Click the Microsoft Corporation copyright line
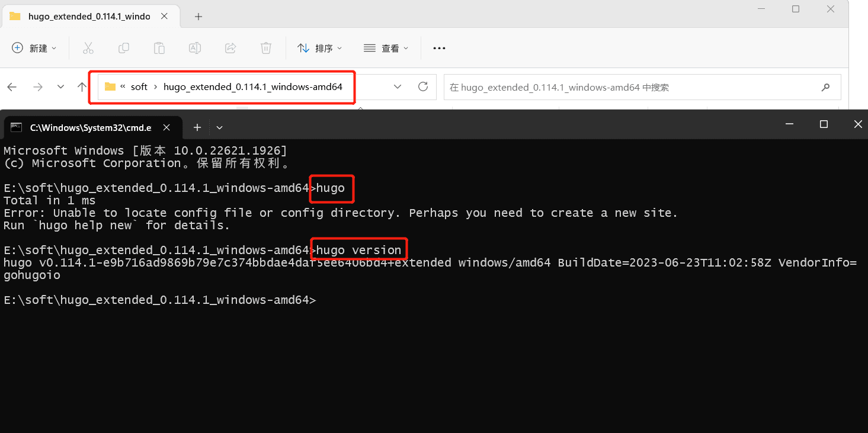 tap(147, 163)
